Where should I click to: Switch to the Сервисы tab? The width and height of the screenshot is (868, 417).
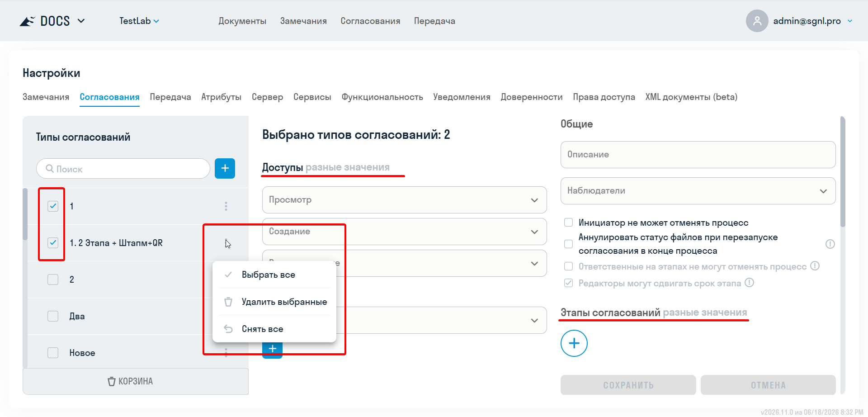[312, 97]
